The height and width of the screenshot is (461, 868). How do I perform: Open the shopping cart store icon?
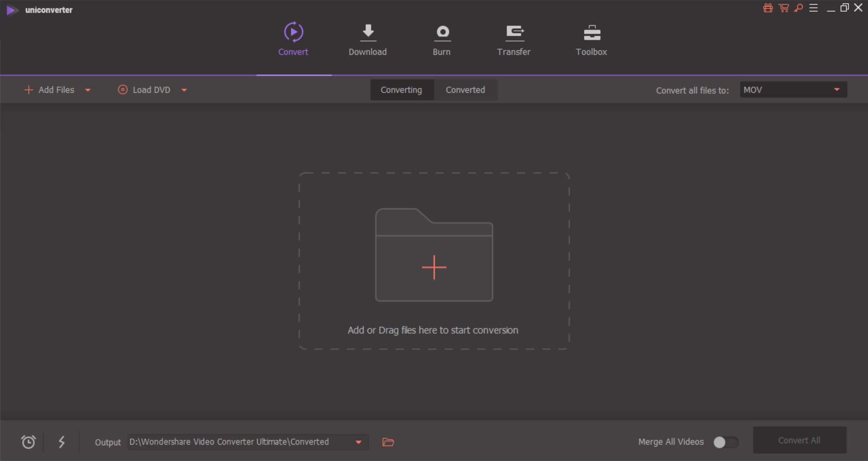(783, 8)
